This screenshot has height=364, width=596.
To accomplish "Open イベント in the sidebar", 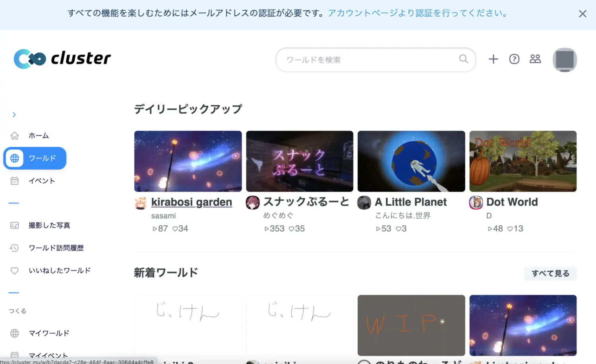I will 41,181.
